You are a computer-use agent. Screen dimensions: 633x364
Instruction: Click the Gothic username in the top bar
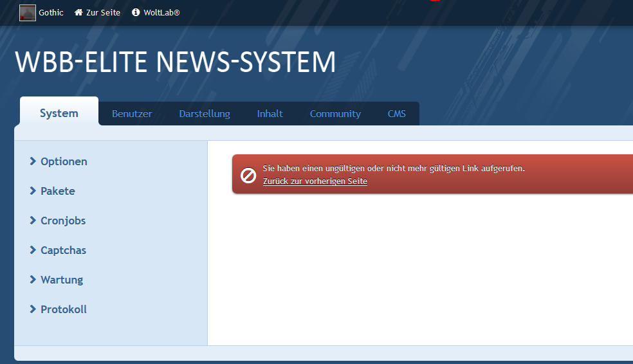point(51,12)
